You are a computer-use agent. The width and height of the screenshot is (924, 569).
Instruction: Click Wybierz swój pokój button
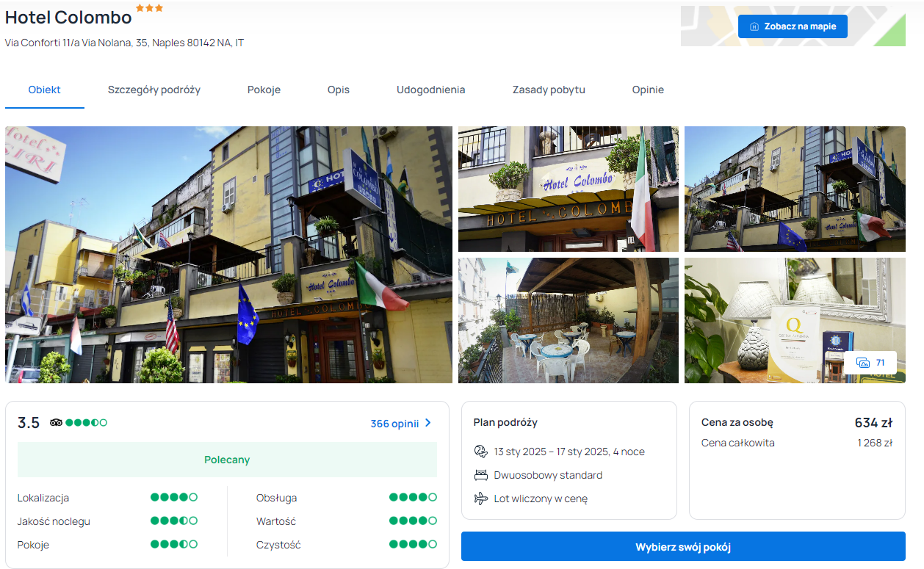point(683,547)
